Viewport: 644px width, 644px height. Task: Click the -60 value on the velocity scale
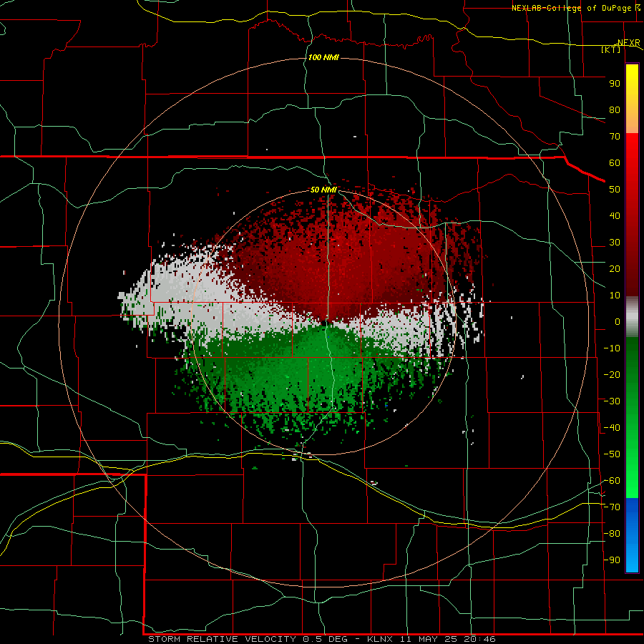(x=612, y=481)
